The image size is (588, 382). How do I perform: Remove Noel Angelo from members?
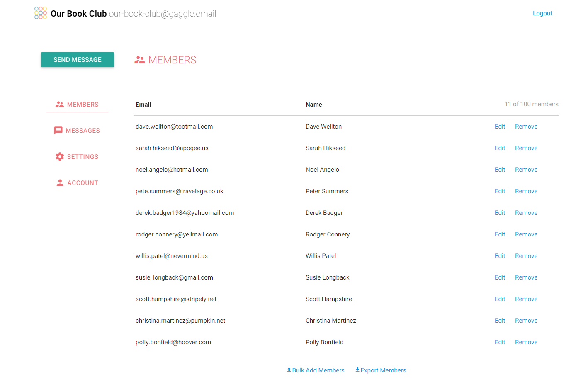[526, 170]
